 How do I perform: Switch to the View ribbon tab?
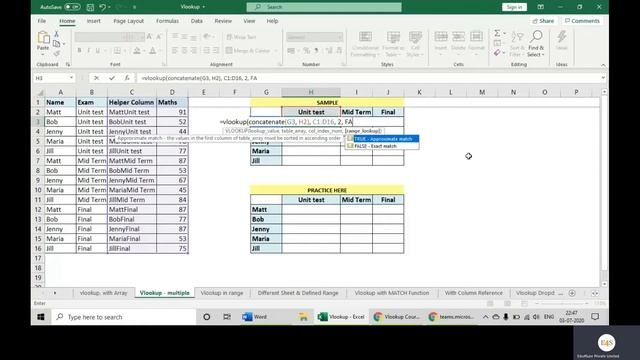click(249, 21)
